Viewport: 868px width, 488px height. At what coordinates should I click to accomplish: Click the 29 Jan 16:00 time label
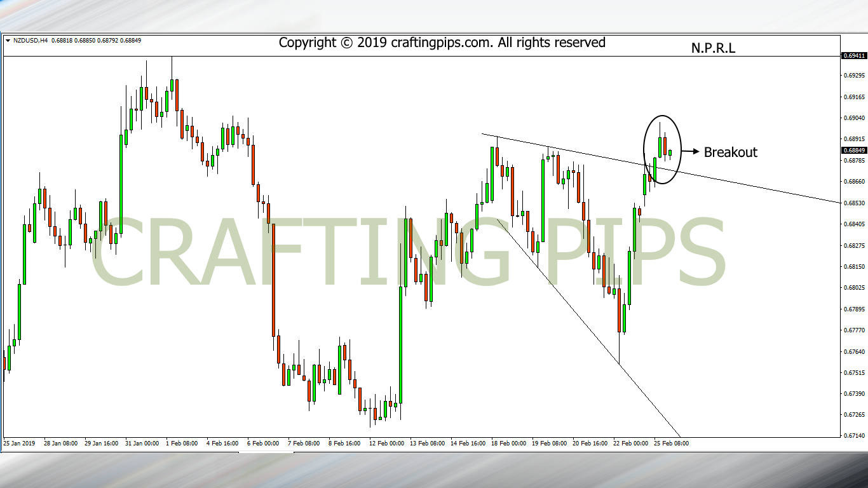point(102,443)
